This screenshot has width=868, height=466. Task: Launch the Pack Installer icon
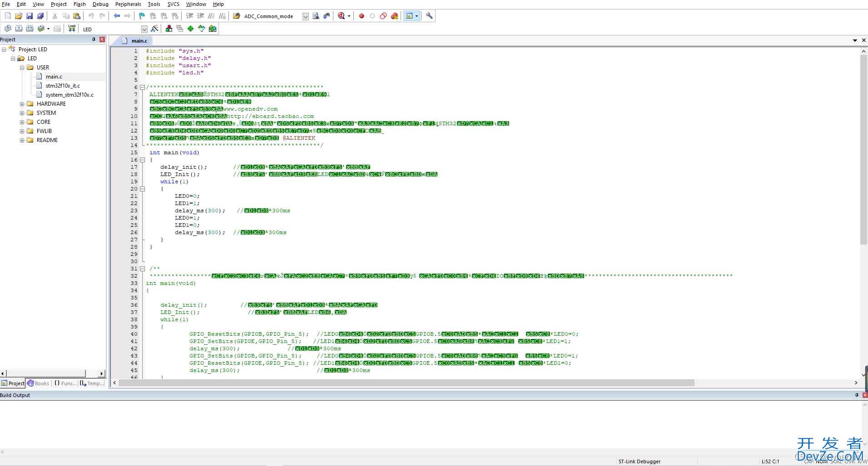tap(212, 29)
